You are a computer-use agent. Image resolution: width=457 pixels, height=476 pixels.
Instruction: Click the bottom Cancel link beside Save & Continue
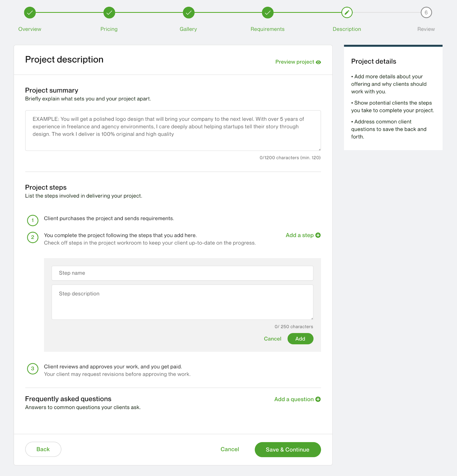[230, 449]
